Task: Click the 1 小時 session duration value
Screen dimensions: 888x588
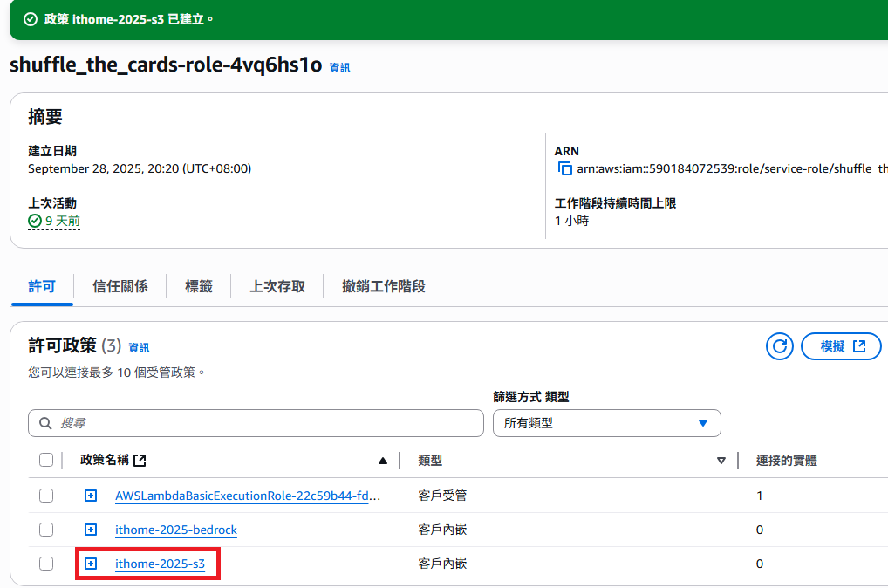Action: (x=571, y=221)
